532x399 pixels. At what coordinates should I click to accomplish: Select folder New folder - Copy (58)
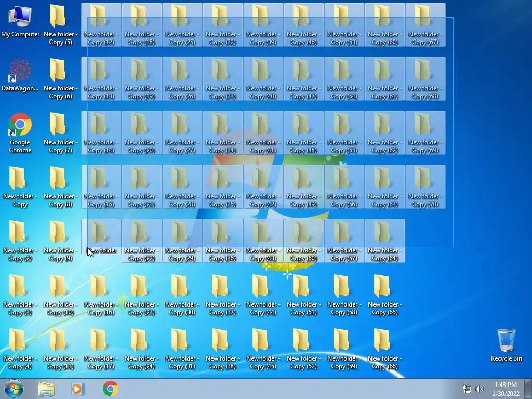pyautogui.click(x=344, y=295)
